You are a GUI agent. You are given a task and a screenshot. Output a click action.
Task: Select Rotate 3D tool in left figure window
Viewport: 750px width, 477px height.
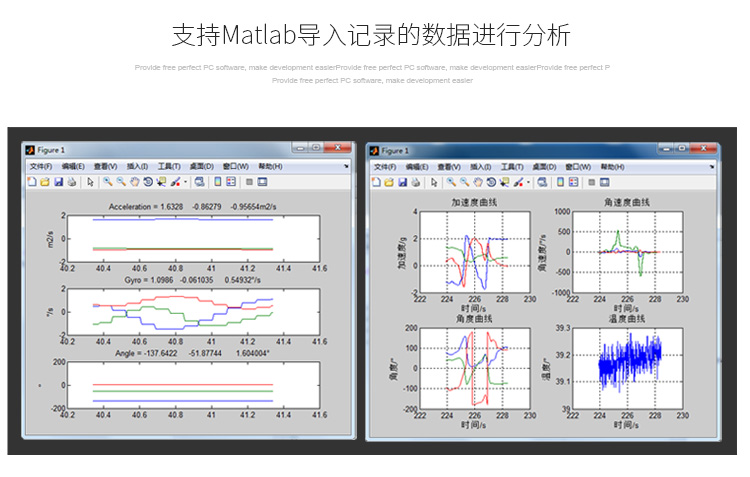[147, 182]
